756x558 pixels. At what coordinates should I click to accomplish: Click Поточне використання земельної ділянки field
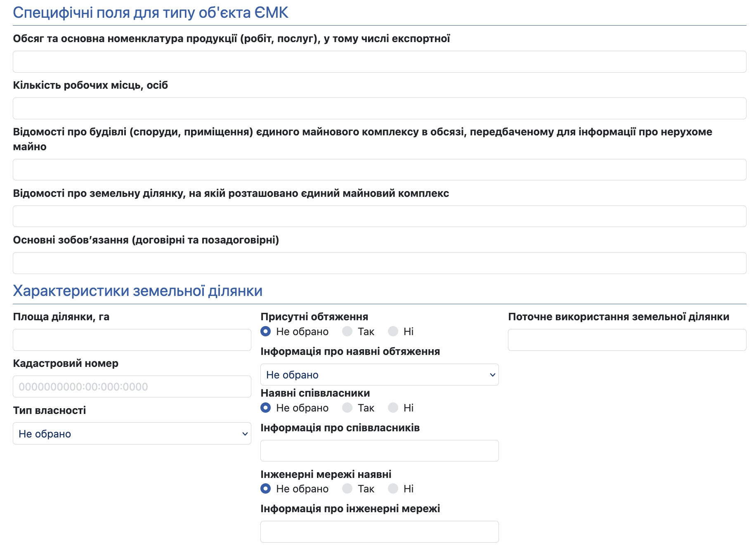tap(627, 340)
